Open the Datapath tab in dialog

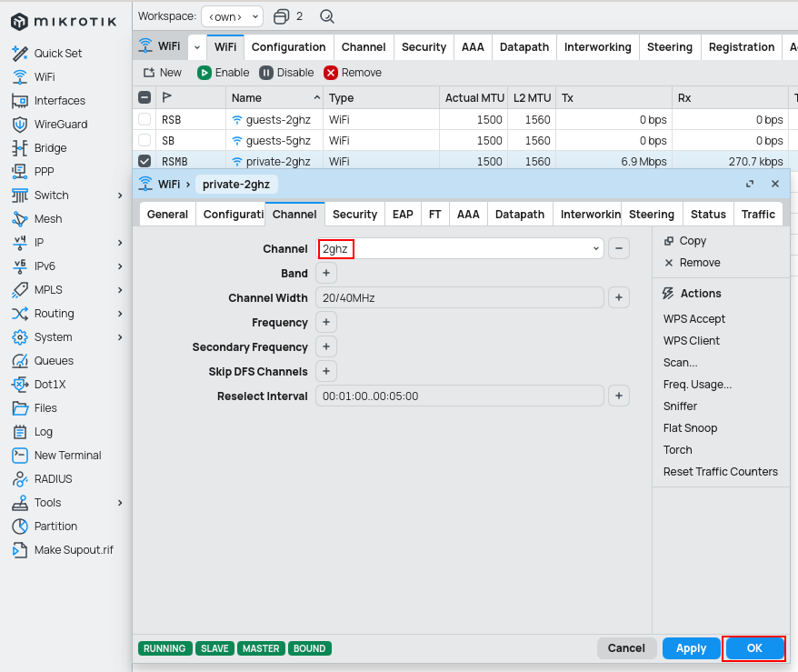tap(520, 215)
